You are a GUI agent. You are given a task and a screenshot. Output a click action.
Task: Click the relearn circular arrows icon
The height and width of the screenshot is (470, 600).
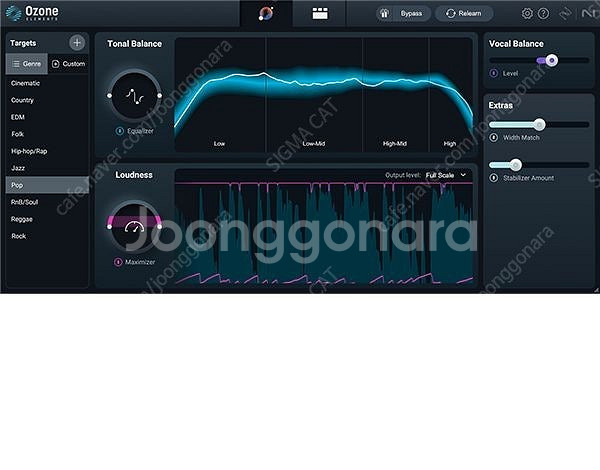(x=450, y=13)
